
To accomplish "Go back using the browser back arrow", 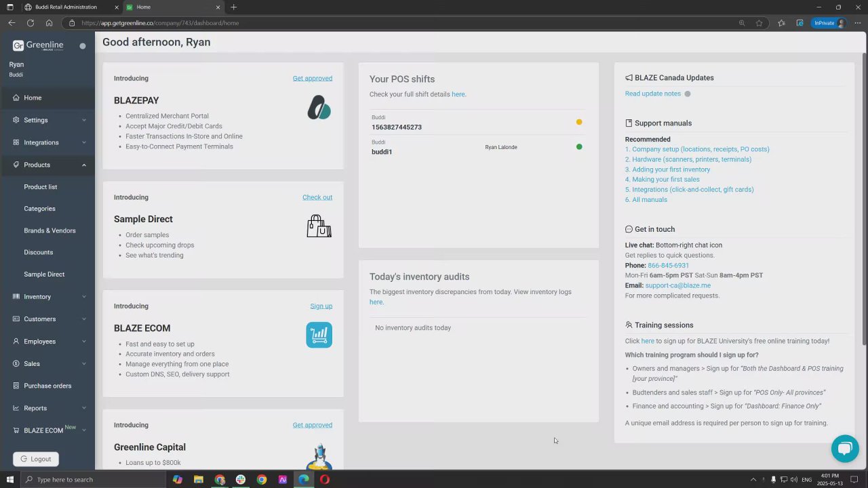I will click(x=12, y=23).
